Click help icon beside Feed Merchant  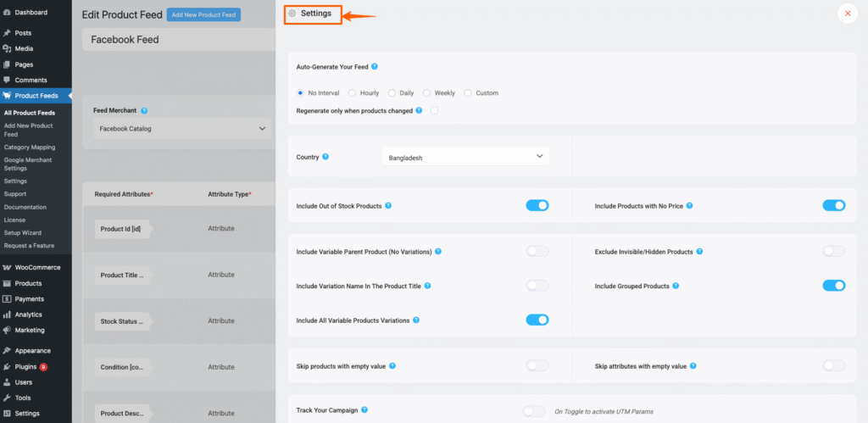coord(144,110)
